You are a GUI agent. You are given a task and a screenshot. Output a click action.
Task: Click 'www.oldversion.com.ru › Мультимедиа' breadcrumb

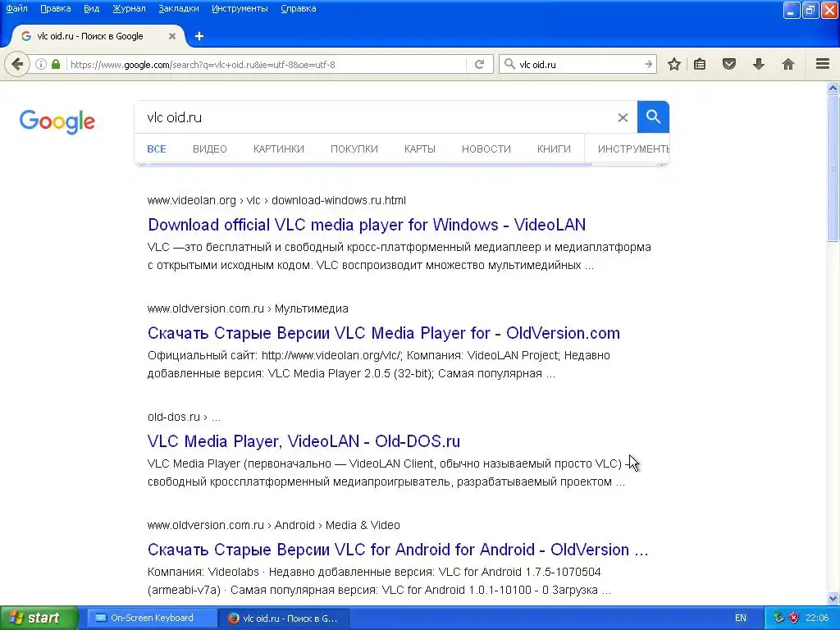click(248, 308)
